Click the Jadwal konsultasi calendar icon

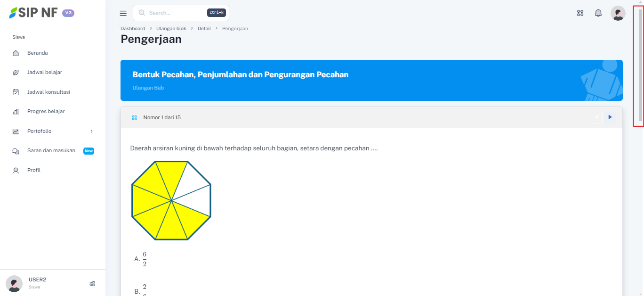(x=16, y=92)
